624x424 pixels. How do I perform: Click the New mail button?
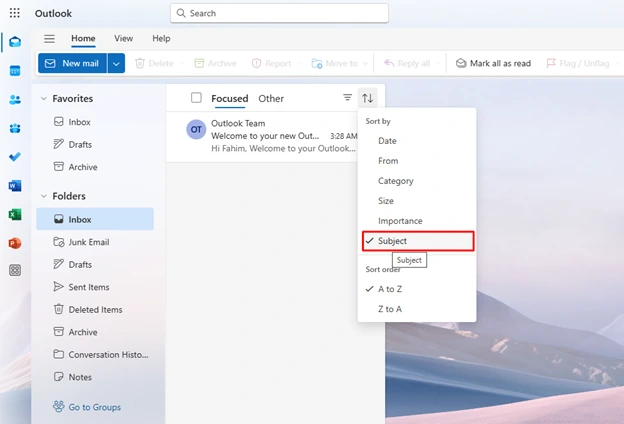[x=72, y=63]
